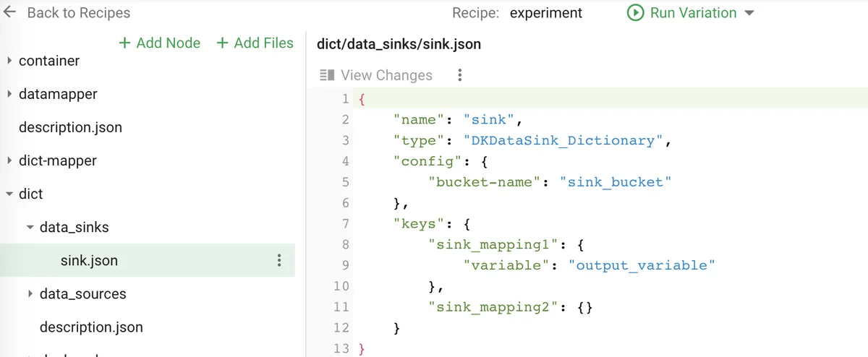Go back to Recipes
The height and width of the screenshot is (357, 868).
[78, 13]
